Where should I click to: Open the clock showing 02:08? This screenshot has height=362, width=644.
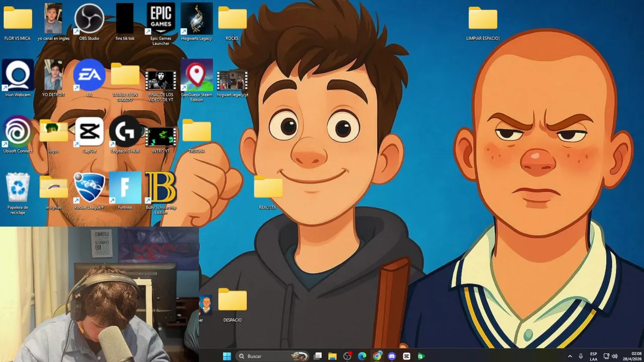632,356
